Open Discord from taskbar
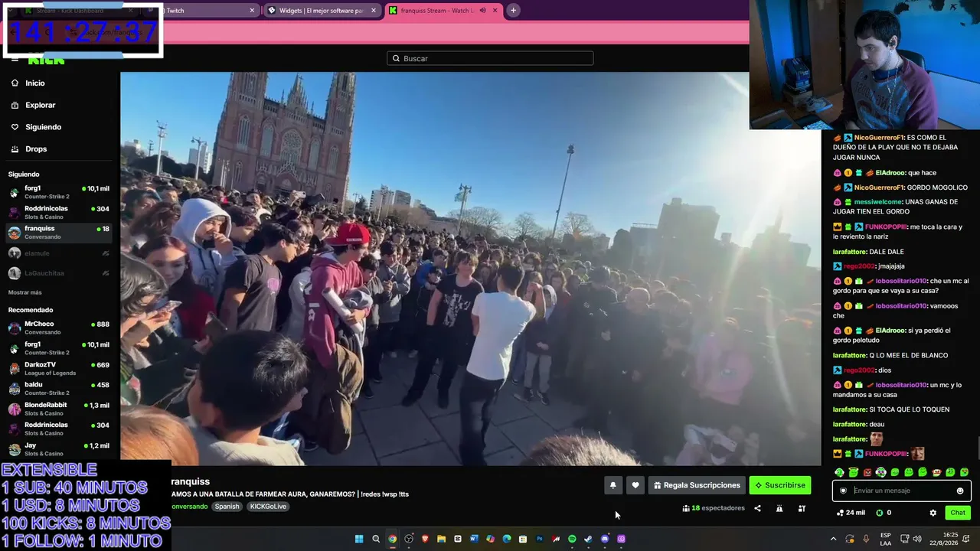 pyautogui.click(x=605, y=539)
